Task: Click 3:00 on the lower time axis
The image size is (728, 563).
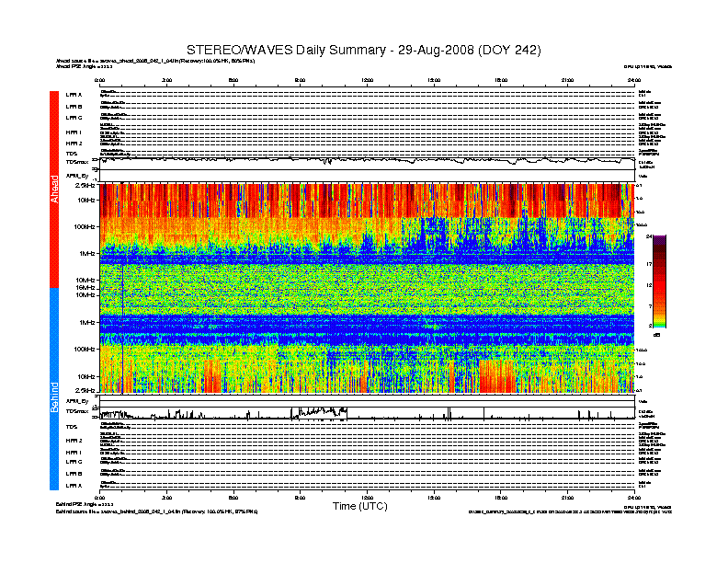Action: (x=166, y=498)
